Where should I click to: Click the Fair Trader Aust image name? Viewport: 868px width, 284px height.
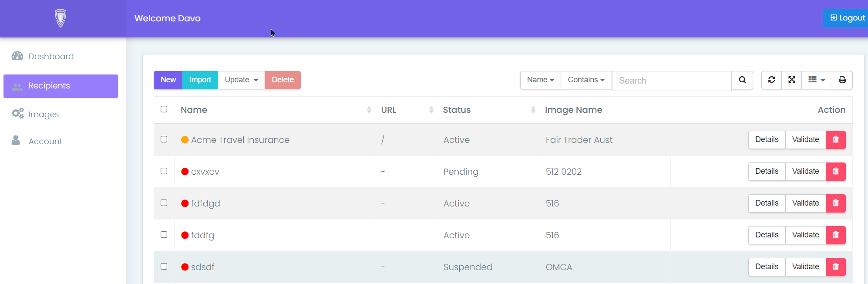coord(579,140)
